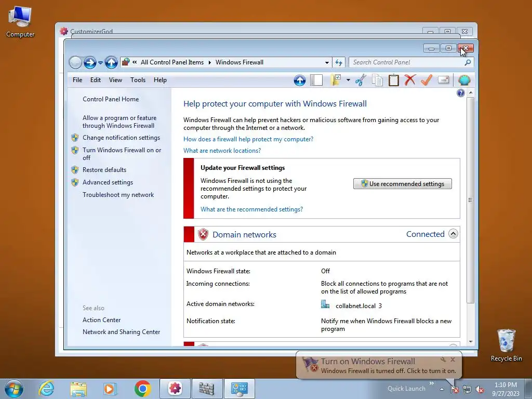532x399 pixels.
Task: Click What are network locations link
Action: 222,151
